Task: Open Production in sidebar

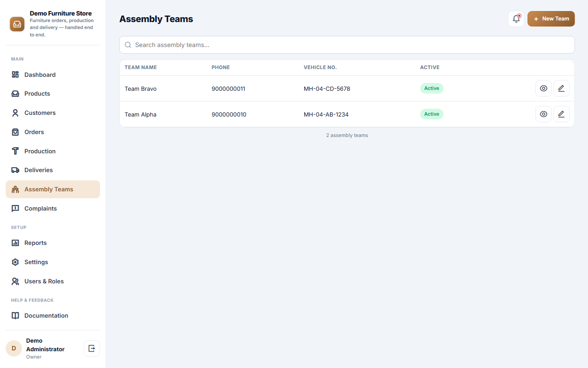Action: click(x=53, y=151)
